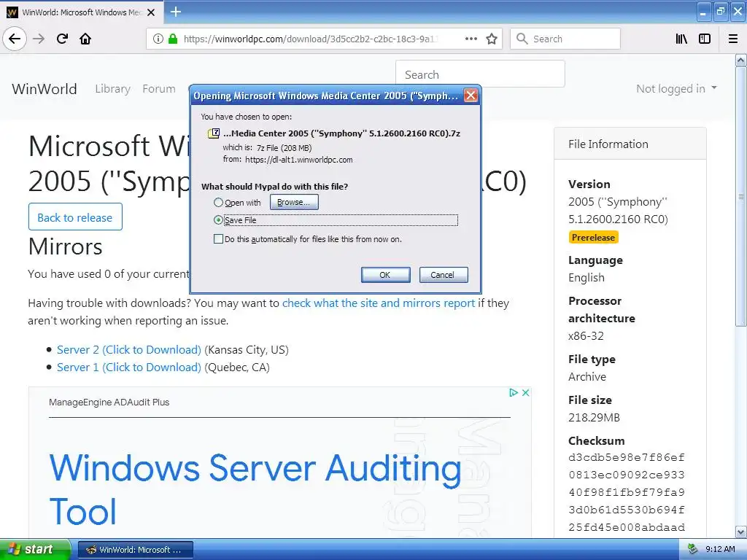Screen dimensions: 747x560
Task: Click the page scrollbar up arrow
Action: pyautogui.click(x=740, y=61)
